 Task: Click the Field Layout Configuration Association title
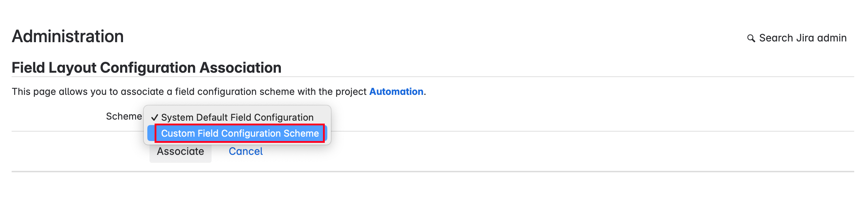tap(146, 68)
